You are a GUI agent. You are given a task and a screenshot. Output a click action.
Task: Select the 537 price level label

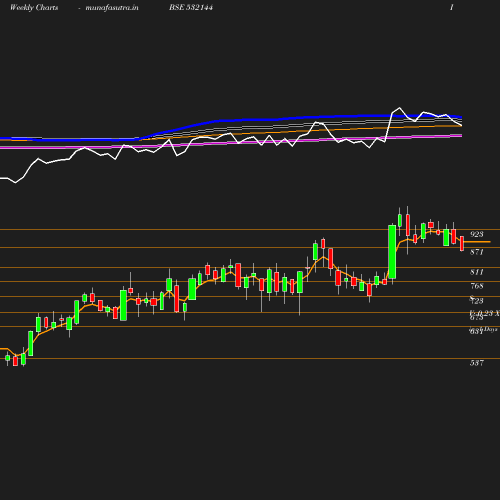pyautogui.click(x=477, y=363)
